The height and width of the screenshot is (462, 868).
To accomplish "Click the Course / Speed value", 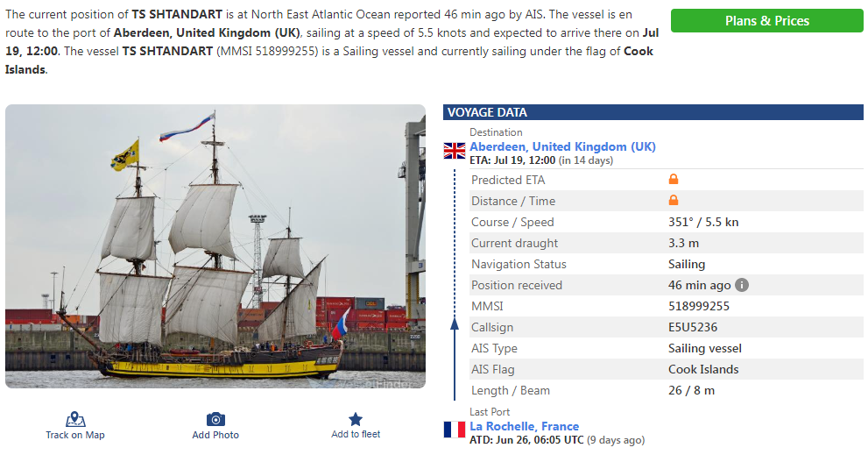I will click(x=703, y=222).
